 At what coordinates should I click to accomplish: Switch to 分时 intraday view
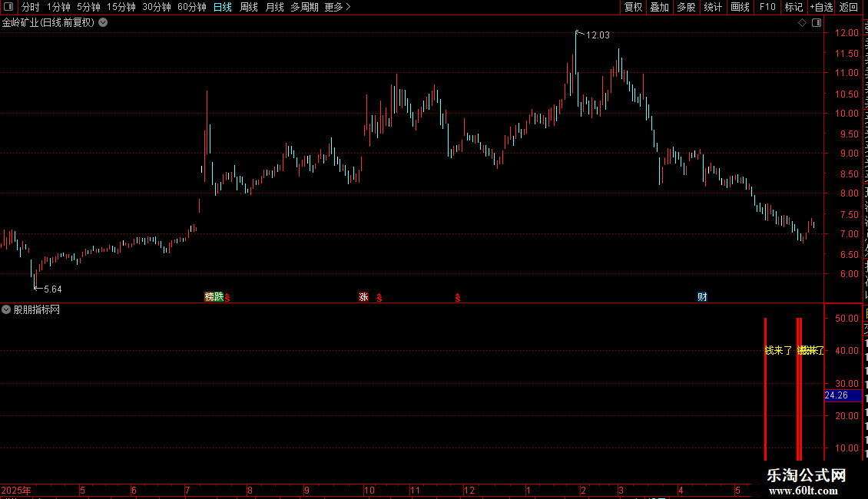pyautogui.click(x=31, y=7)
